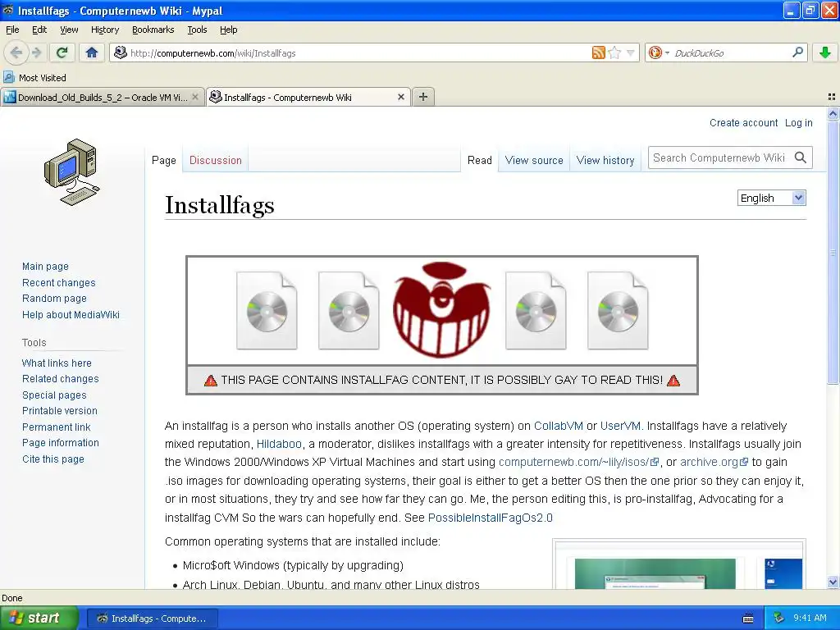840x630 pixels.
Task: Click the last disc file icon in banner
Action: coord(618,311)
